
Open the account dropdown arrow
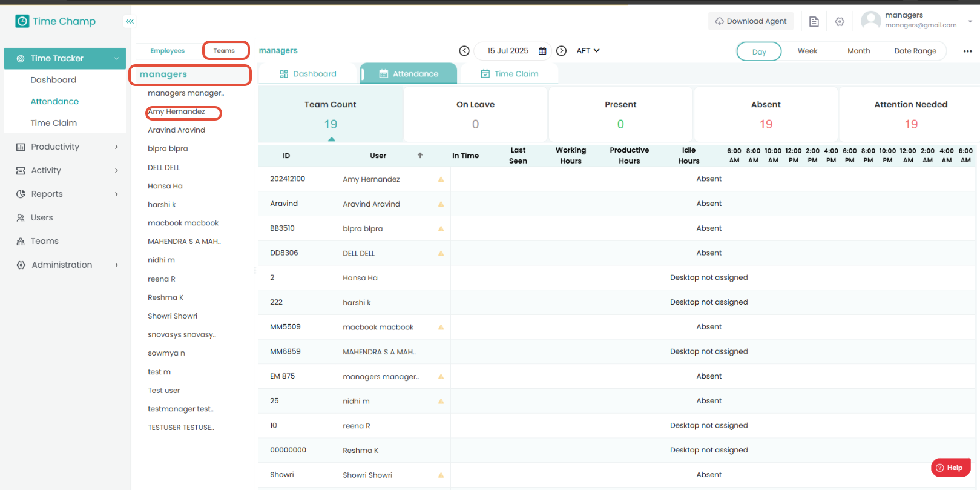(970, 21)
